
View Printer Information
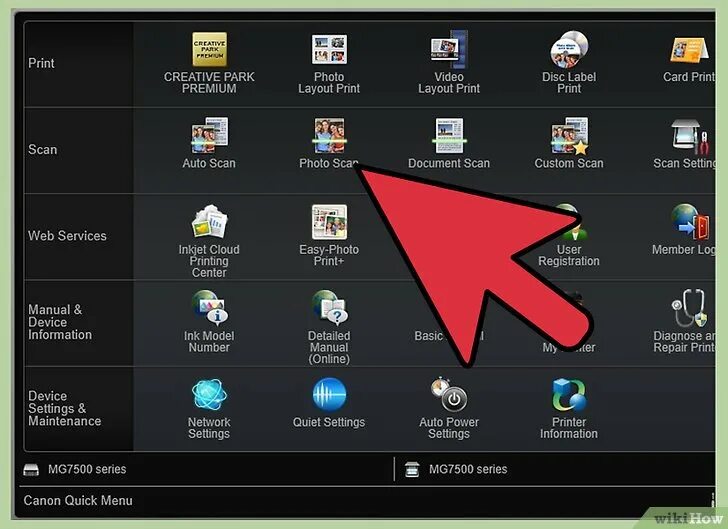[569, 408]
